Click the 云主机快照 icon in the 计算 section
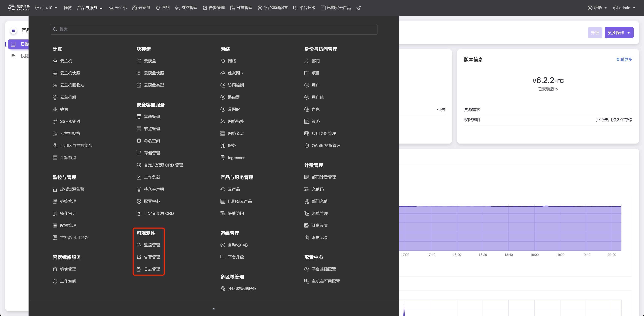The width and height of the screenshot is (644, 316). pyautogui.click(x=55, y=73)
